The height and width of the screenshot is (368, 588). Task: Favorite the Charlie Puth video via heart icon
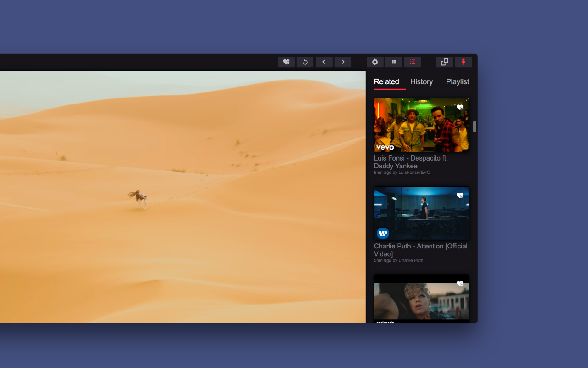tap(460, 195)
